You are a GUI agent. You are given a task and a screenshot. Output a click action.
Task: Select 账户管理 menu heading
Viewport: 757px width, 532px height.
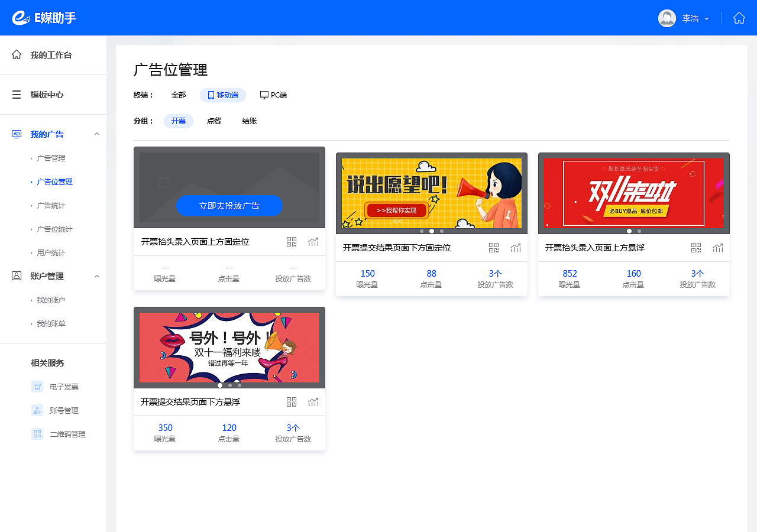click(47, 276)
